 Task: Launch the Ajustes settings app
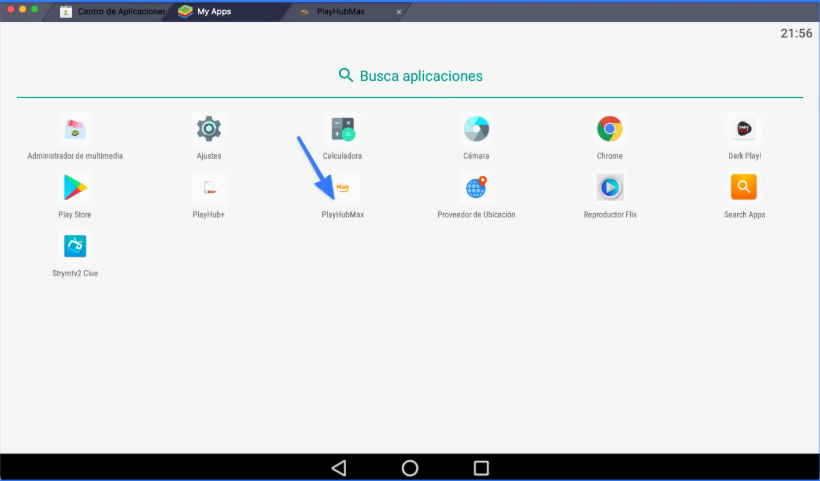[x=209, y=129]
